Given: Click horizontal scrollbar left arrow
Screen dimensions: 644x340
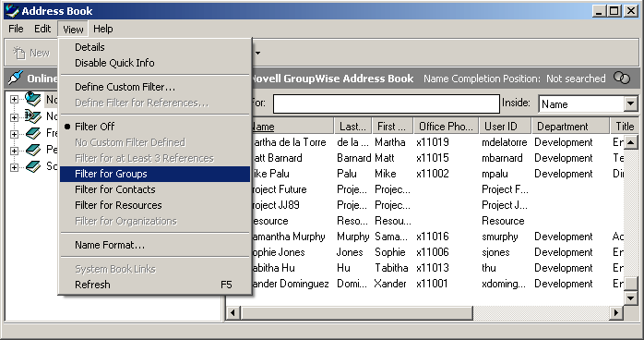Looking at the screenshot, I should click(x=233, y=313).
